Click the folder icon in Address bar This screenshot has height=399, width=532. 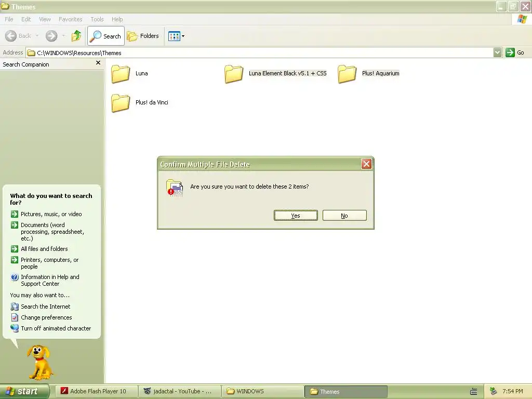point(31,52)
